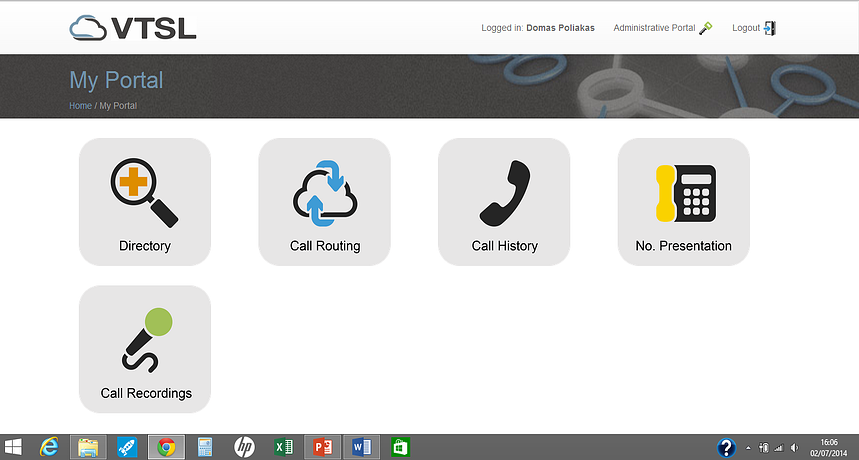
Task: Launch Internet Explorer from taskbar
Action: click(x=49, y=447)
